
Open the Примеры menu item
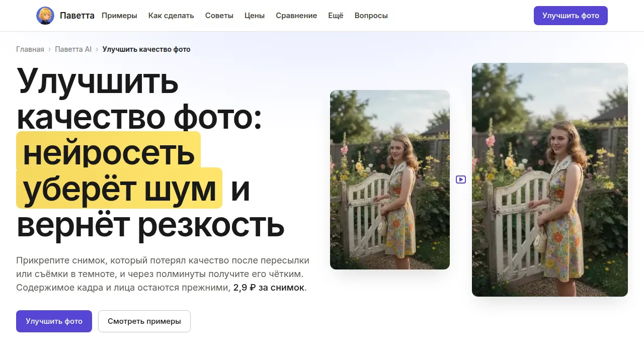(x=119, y=16)
